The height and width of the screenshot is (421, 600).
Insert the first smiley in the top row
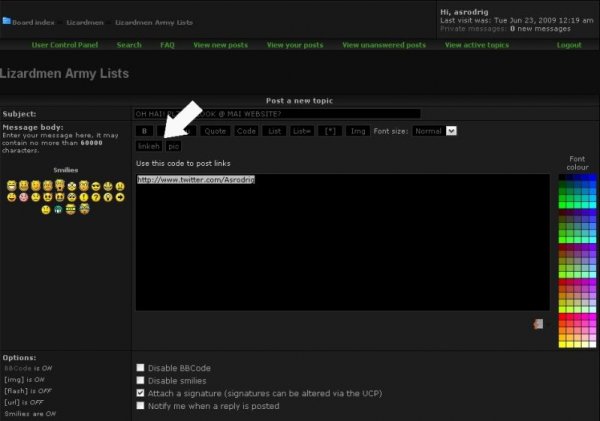(x=11, y=186)
